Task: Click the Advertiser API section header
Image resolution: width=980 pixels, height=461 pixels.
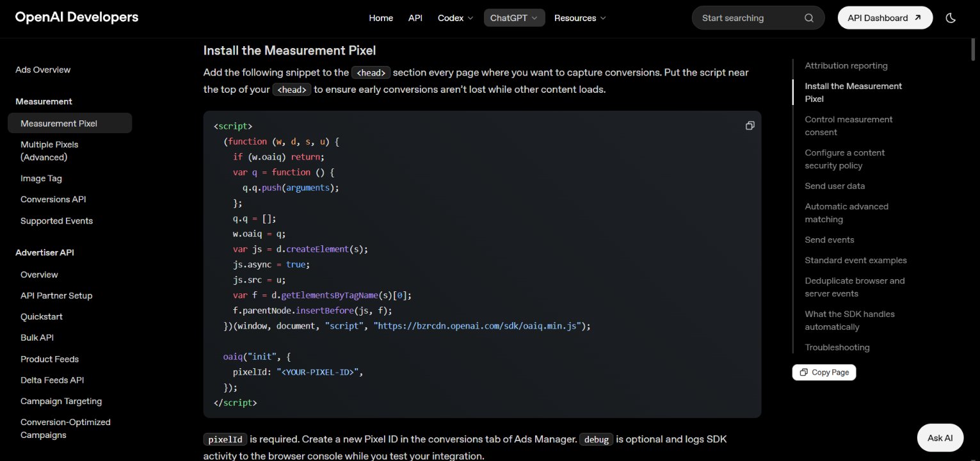Action: pyautogui.click(x=45, y=252)
